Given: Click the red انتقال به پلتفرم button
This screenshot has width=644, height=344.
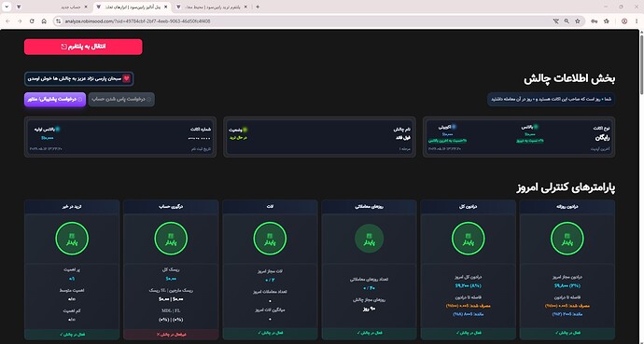Looking at the screenshot, I should point(83,47).
